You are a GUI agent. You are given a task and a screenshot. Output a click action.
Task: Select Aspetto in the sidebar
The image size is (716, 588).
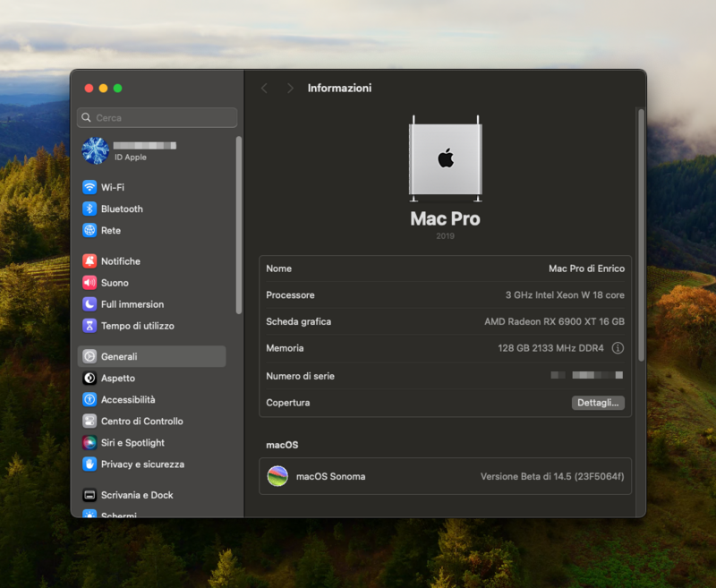118,379
